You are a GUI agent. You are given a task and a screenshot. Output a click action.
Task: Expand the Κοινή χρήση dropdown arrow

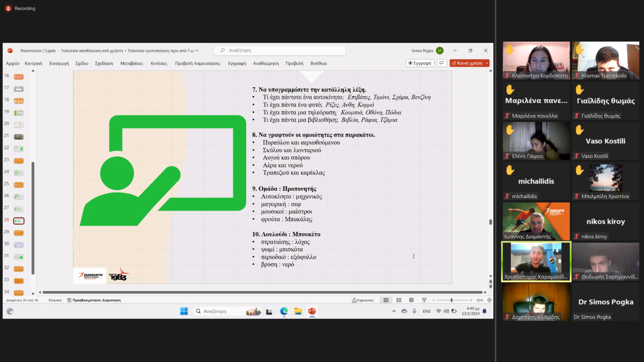point(487,63)
